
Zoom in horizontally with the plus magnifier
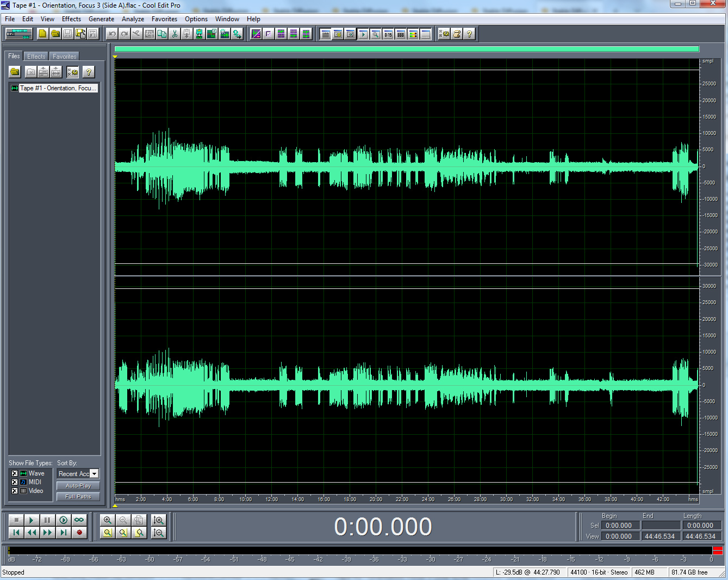point(108,520)
